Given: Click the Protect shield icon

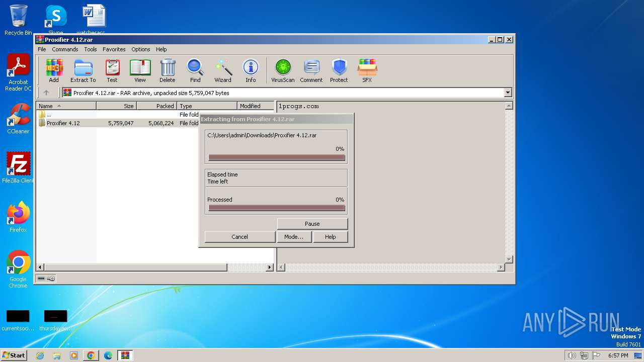Looking at the screenshot, I should pos(339,70).
